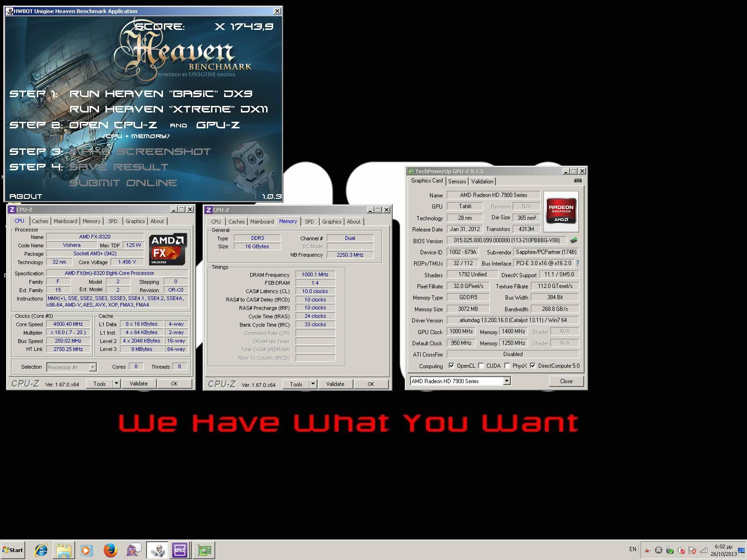The image size is (747, 560).
Task: Click OK in the Memory CPU-Z window
Action: tap(371, 384)
